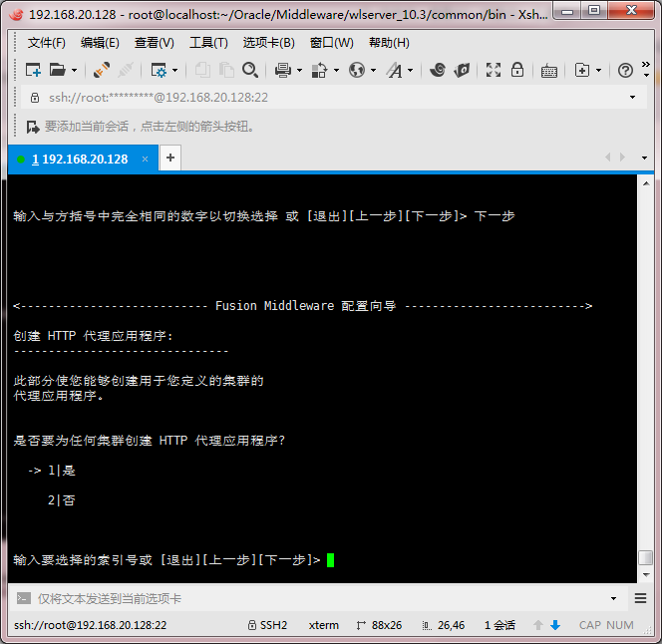Click the Xshell title bar app icon

(x=17, y=15)
